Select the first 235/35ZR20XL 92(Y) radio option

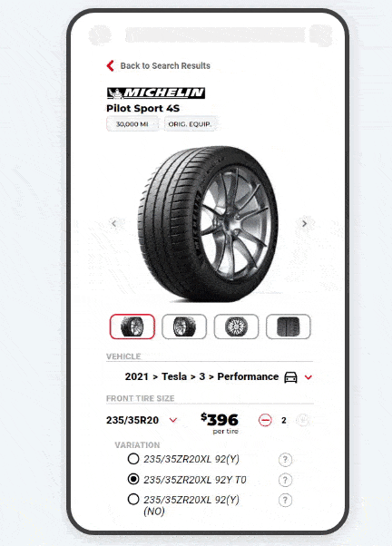pos(133,459)
